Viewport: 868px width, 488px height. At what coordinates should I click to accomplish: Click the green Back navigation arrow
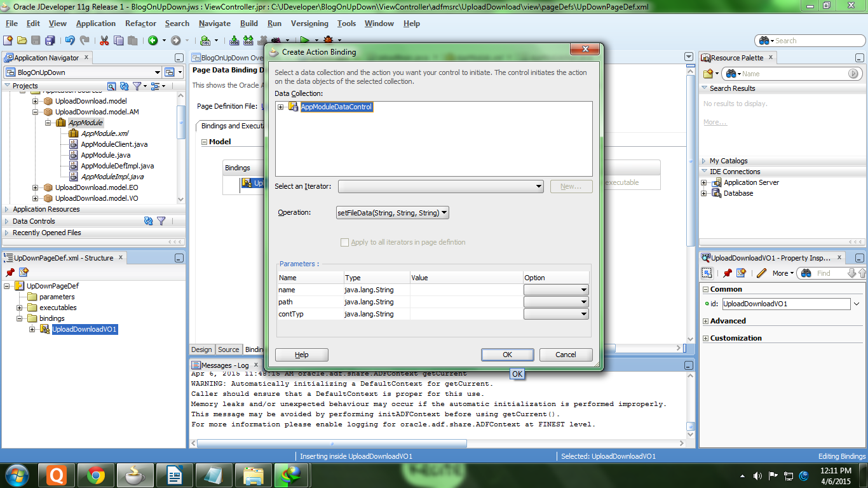(153, 41)
